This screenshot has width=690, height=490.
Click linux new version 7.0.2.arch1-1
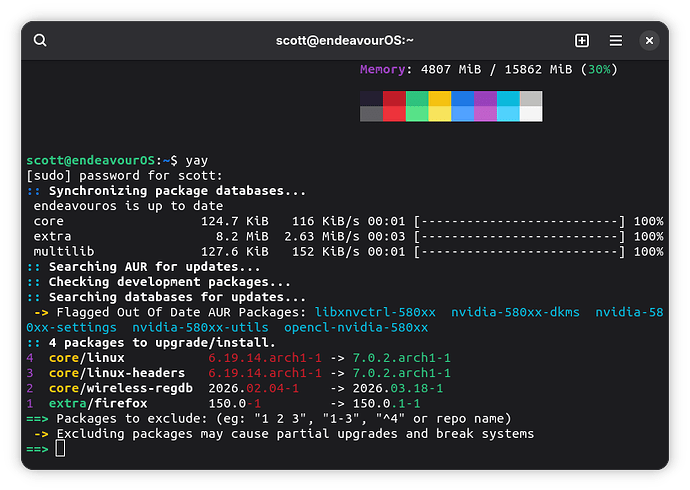[x=401, y=358]
